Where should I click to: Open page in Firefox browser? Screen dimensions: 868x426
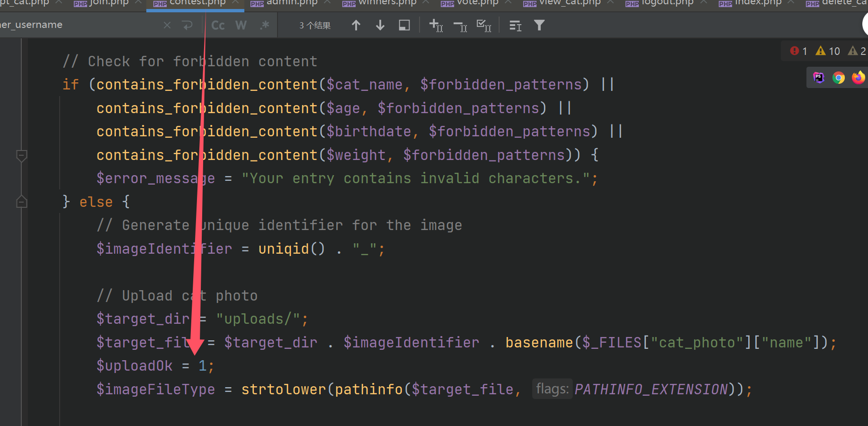tap(858, 78)
